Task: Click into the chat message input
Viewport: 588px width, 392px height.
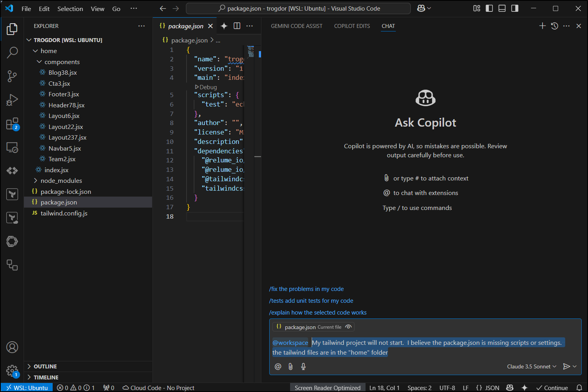Action: 425,348
